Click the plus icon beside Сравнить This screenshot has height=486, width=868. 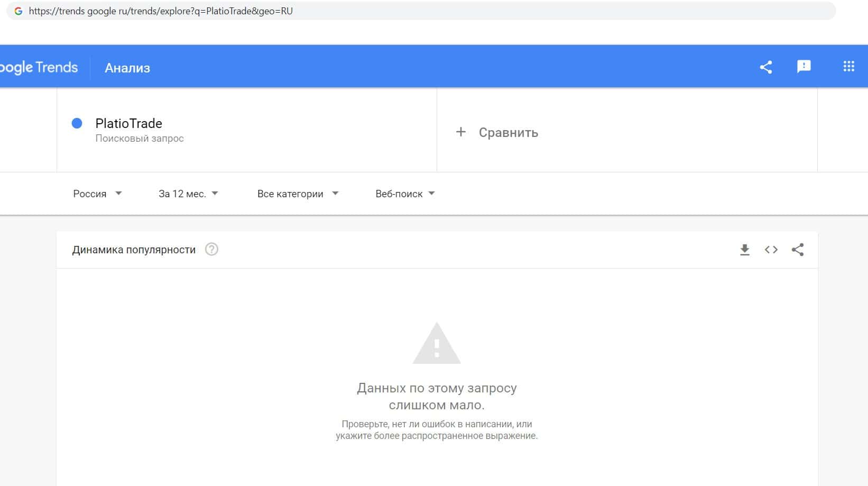[461, 132]
